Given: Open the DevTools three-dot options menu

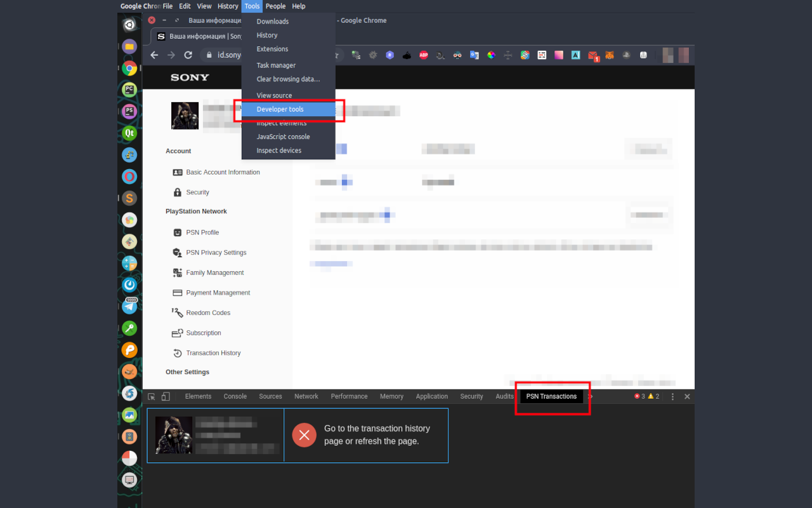Looking at the screenshot, I should tap(672, 396).
